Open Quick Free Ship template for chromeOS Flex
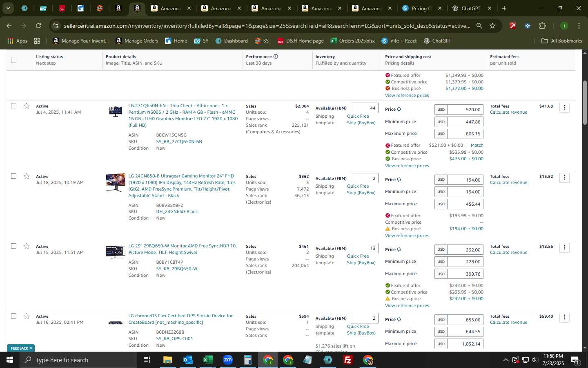Image resolution: width=588 pixels, height=368 pixels. [361, 330]
